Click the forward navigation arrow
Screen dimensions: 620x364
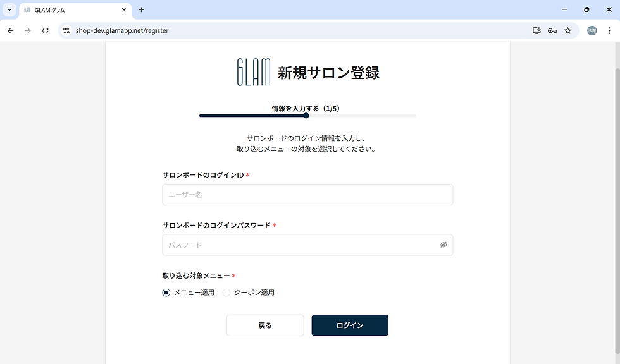(27, 30)
